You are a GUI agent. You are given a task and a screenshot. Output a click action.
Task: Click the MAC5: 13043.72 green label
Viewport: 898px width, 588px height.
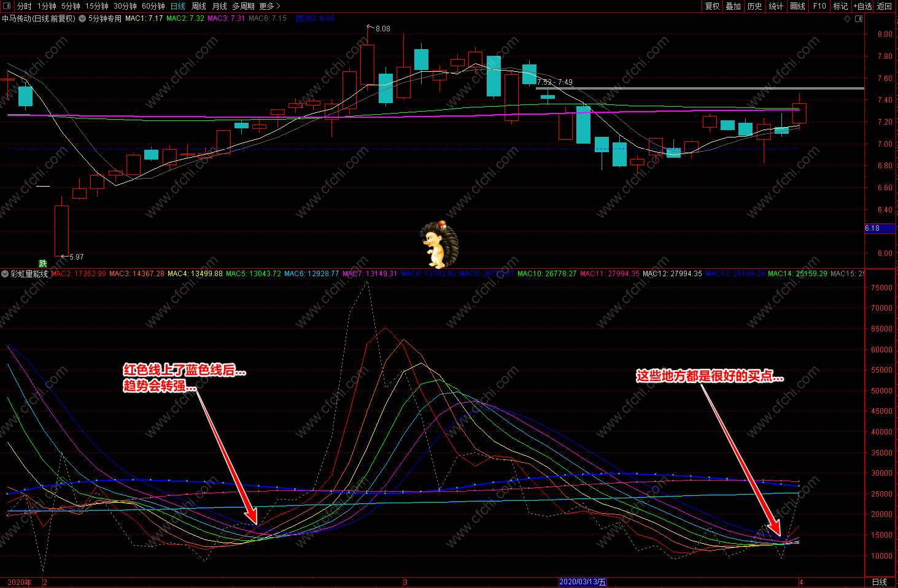point(254,274)
